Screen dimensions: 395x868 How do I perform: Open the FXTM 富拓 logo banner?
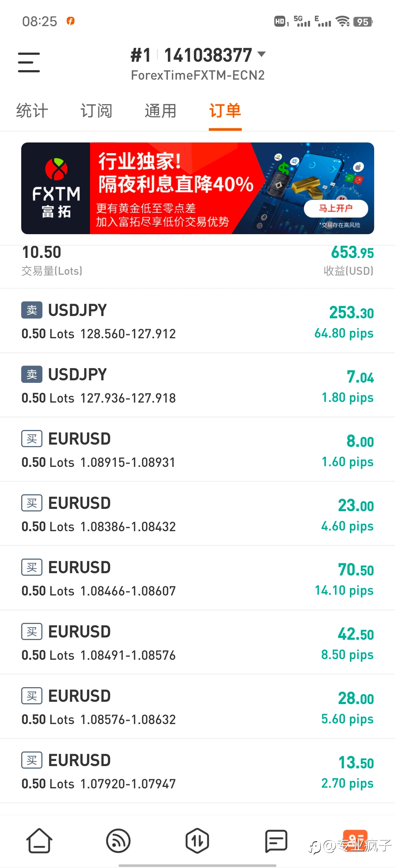(56, 189)
